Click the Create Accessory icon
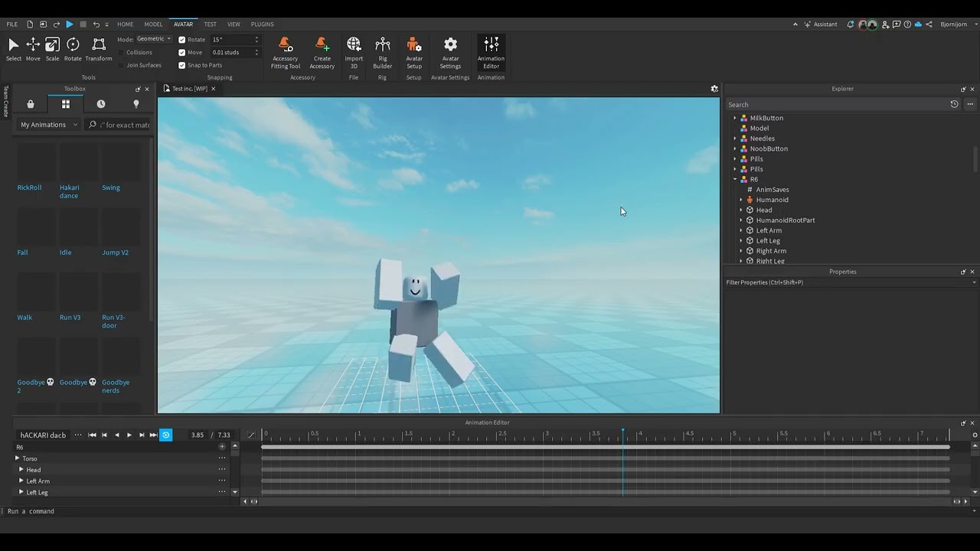 [322, 53]
